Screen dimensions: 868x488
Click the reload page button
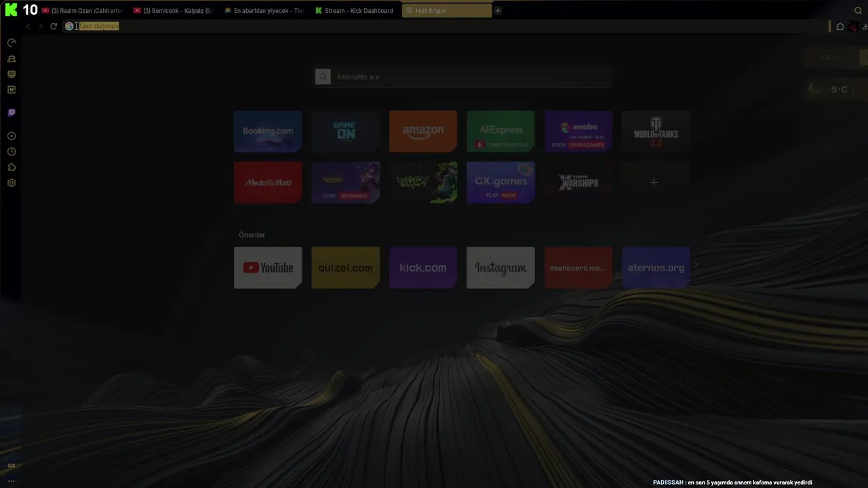point(54,26)
